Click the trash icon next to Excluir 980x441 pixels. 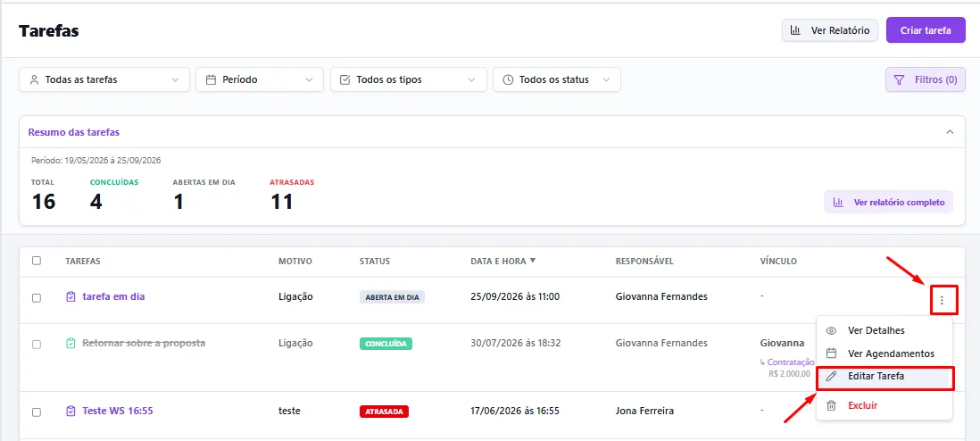(831, 406)
